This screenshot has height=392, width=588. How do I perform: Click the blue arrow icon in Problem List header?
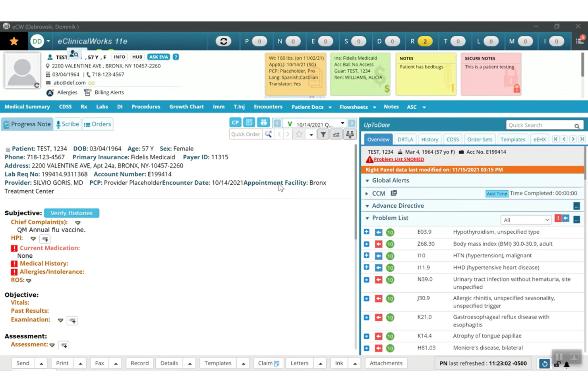(566, 218)
